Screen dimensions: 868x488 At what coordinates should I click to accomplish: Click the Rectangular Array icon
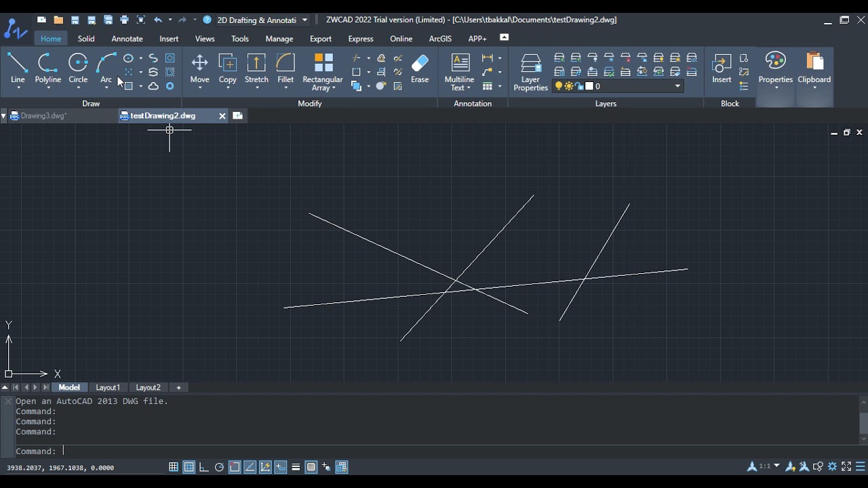pos(323,64)
